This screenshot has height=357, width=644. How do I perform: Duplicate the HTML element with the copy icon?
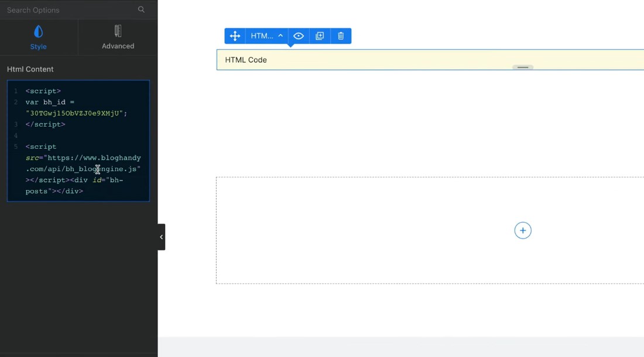320,36
